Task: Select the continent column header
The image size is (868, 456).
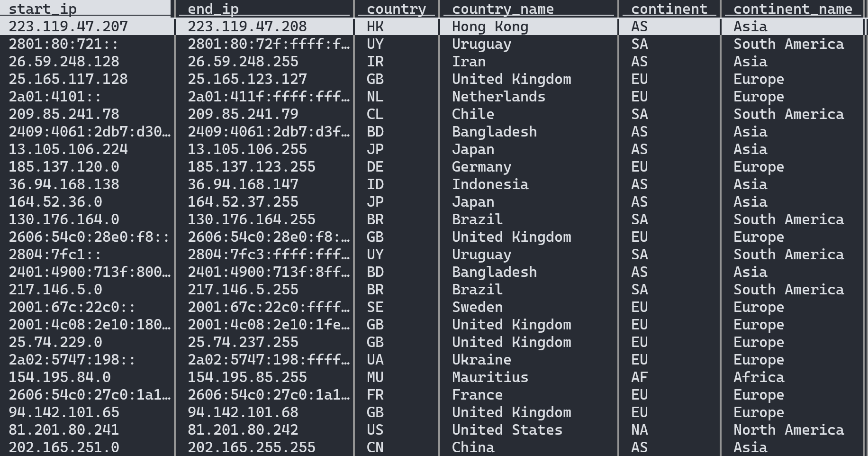Action: (668, 8)
